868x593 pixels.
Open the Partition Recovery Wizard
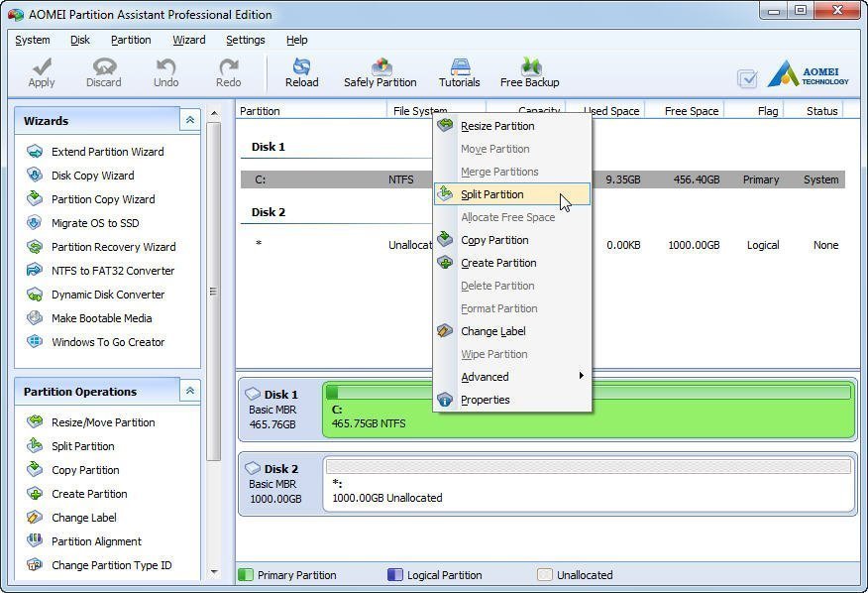coord(114,247)
